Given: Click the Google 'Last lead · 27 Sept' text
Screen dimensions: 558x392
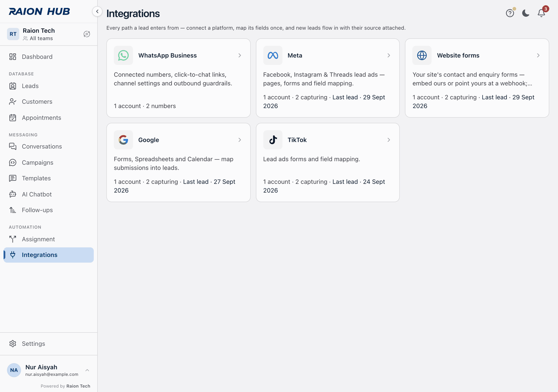Looking at the screenshot, I should pyautogui.click(x=209, y=182).
